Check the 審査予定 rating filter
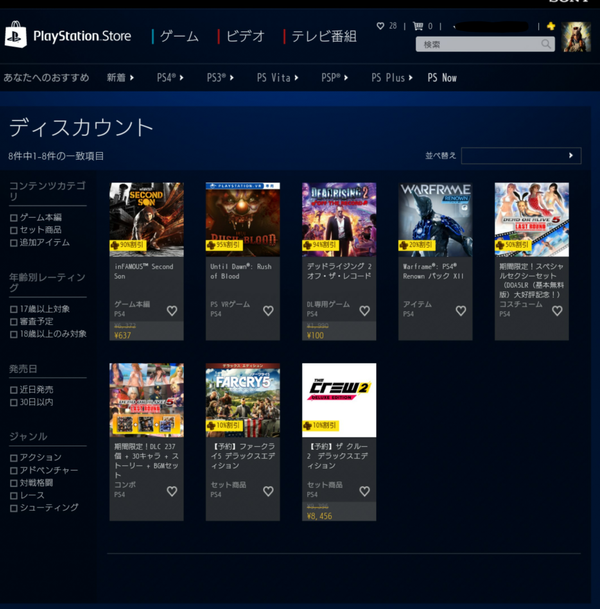Screen dimensions: 600x609 14,322
